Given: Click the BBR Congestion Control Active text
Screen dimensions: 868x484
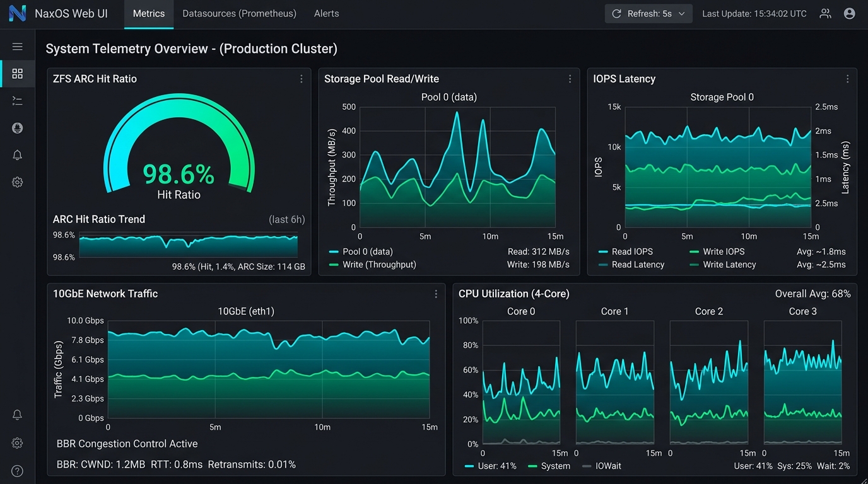Looking at the screenshot, I should click(x=127, y=444).
